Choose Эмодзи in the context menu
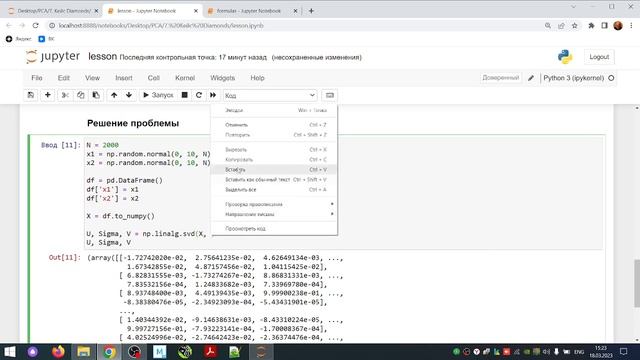 coord(275,110)
